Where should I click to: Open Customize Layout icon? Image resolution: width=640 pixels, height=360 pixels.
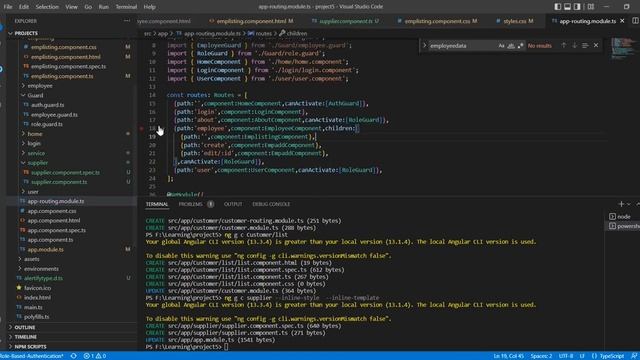591,7
